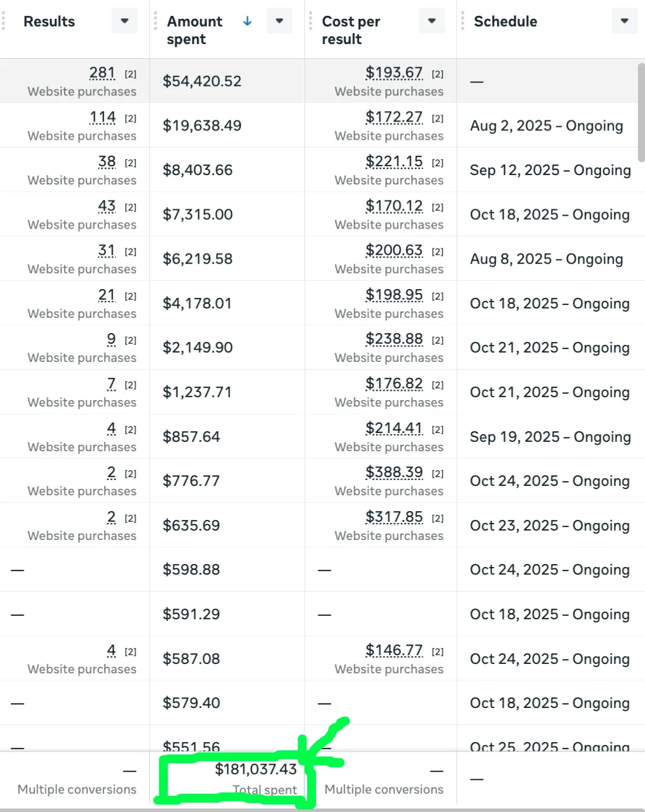Screen dimensions: 645x812
Task: Open the Cost per result column dropdown
Action: [x=432, y=21]
